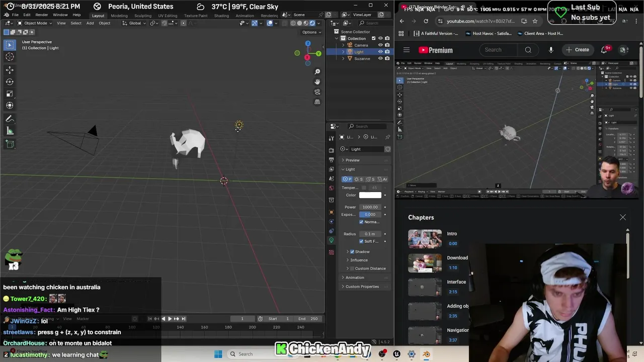
Task: Uncheck the Collection exclude checkbox
Action: pos(373,38)
